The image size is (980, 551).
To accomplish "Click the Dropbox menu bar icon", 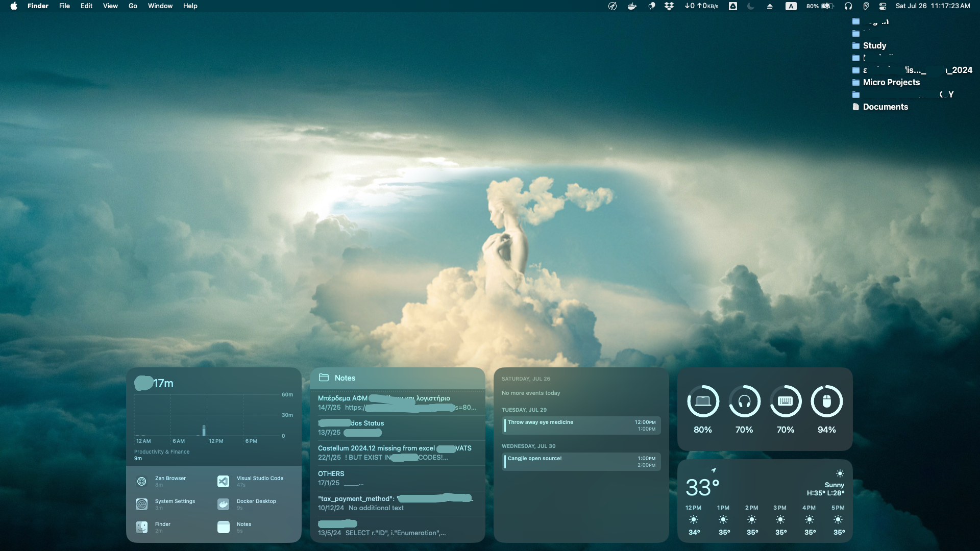I will point(669,6).
